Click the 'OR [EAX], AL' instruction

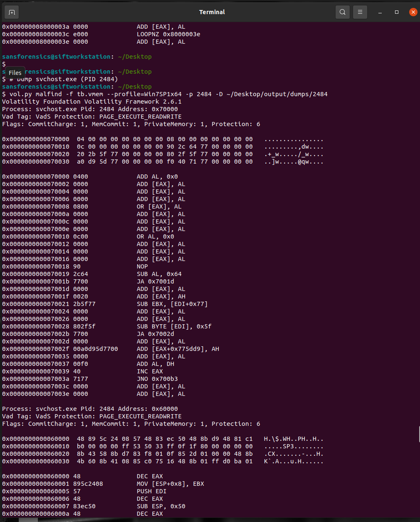click(159, 206)
